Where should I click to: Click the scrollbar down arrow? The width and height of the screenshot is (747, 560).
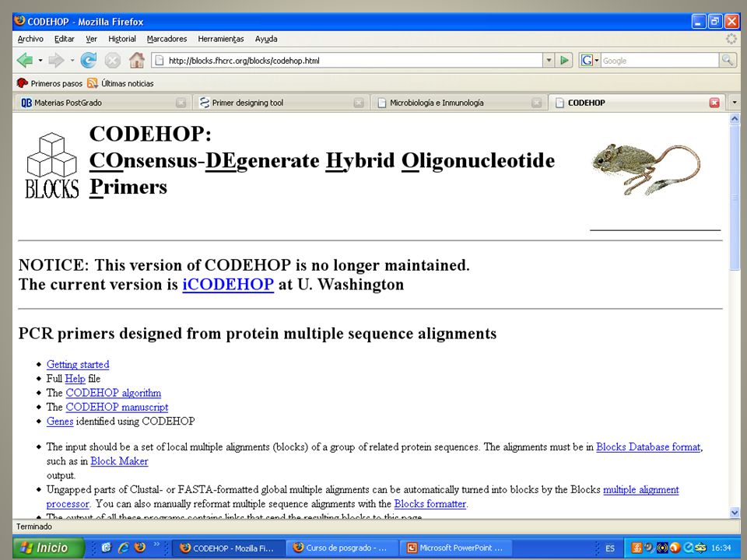pos(734,513)
